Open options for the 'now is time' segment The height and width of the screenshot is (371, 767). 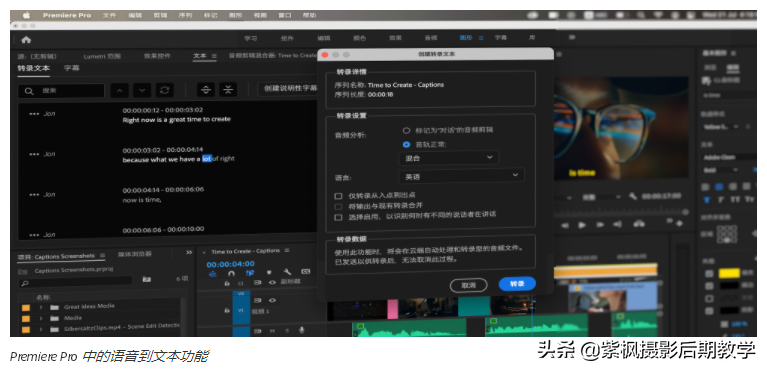pyautogui.click(x=34, y=195)
